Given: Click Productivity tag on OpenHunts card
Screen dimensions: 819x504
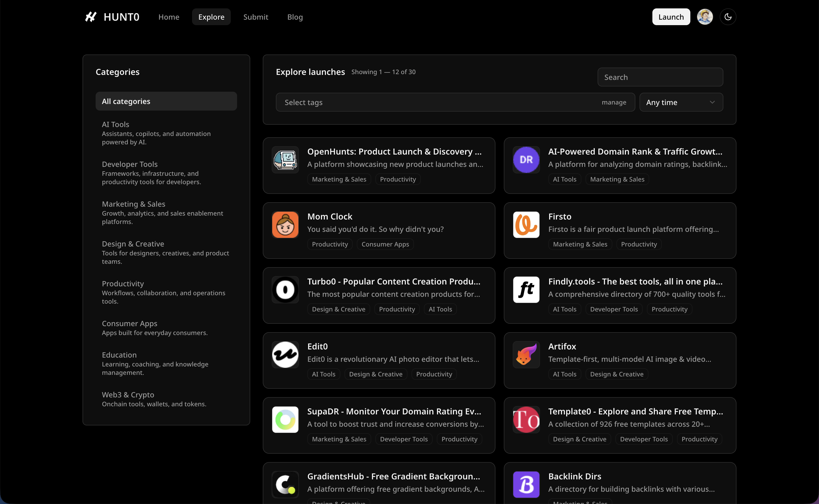Looking at the screenshot, I should tap(398, 179).
